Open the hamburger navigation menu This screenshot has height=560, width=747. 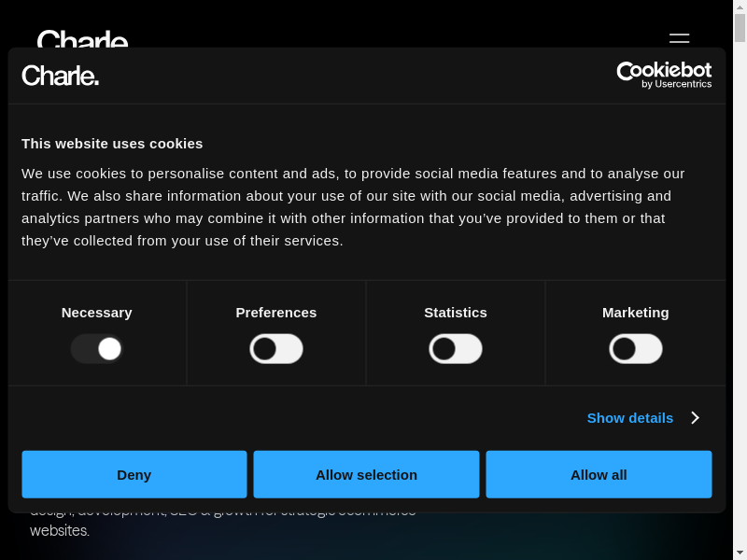679,39
